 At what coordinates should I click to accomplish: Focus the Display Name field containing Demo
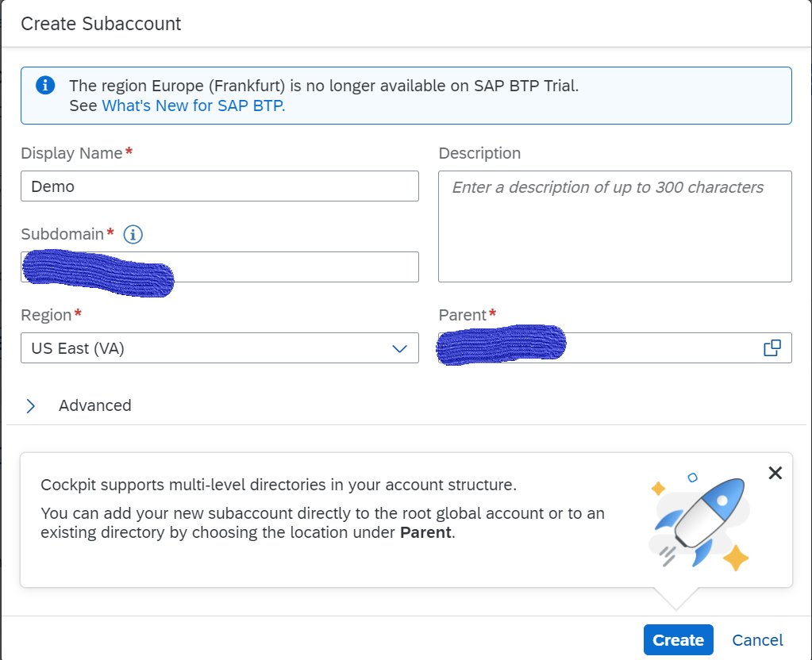click(x=220, y=186)
